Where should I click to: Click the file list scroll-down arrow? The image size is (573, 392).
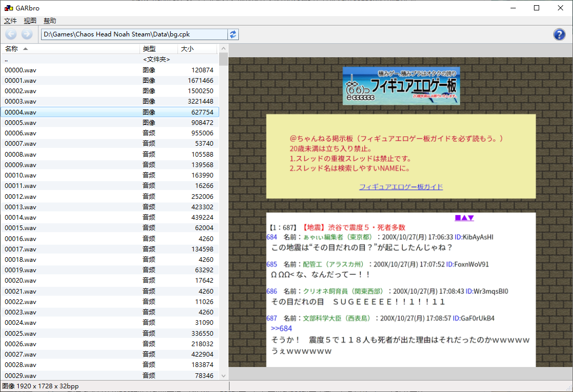(224, 375)
